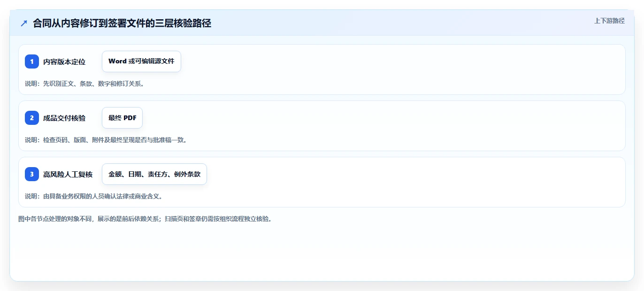This screenshot has height=291, width=644.
Task: Select the 内容版本定位 step label
Action: pyautogui.click(x=64, y=61)
